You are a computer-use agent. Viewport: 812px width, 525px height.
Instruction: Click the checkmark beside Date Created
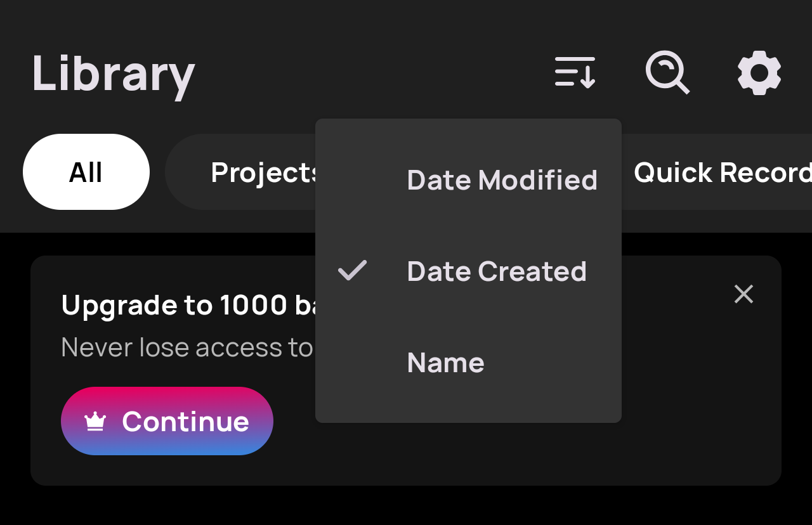point(352,271)
